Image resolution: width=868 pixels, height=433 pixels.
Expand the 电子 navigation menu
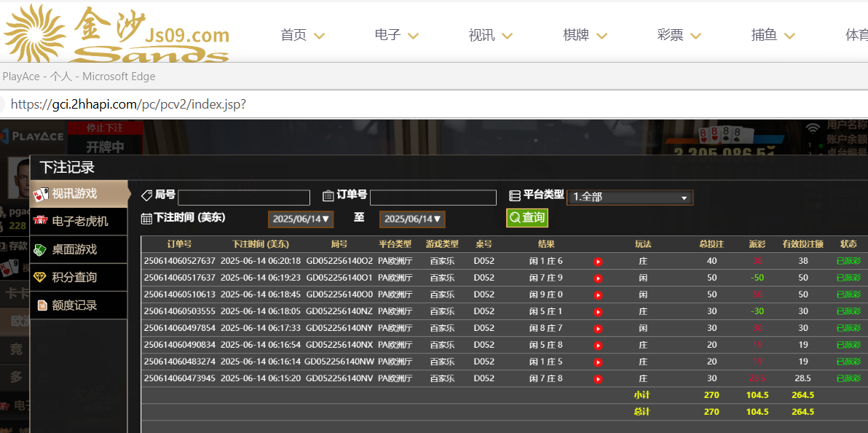[396, 35]
